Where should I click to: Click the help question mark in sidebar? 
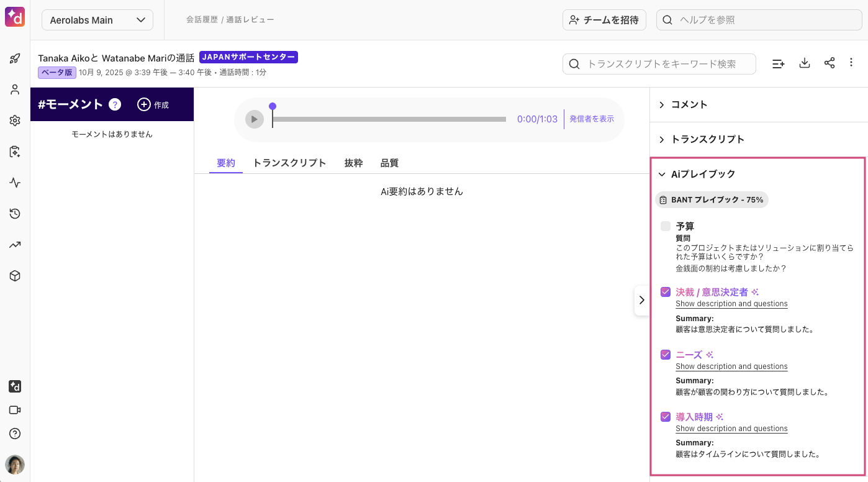15,434
